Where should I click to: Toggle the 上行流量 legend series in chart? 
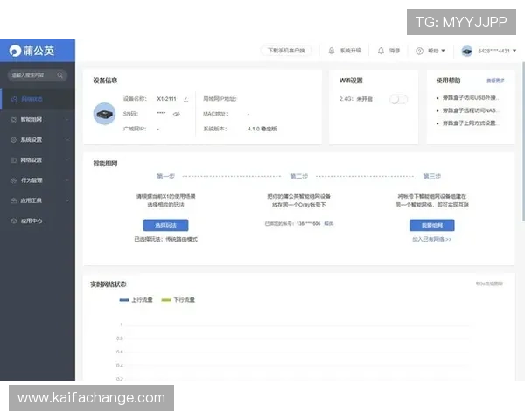click(x=136, y=299)
